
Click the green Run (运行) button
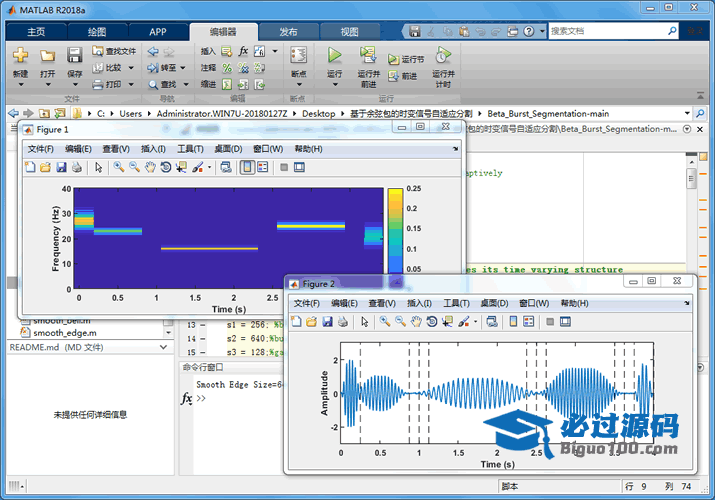[334, 56]
